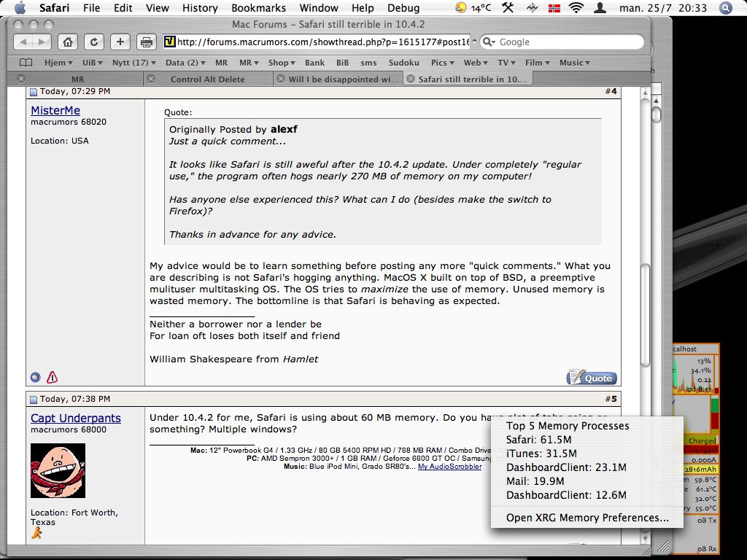747x560 pixels.
Task: Add a bookmark with the plus button
Action: [120, 42]
